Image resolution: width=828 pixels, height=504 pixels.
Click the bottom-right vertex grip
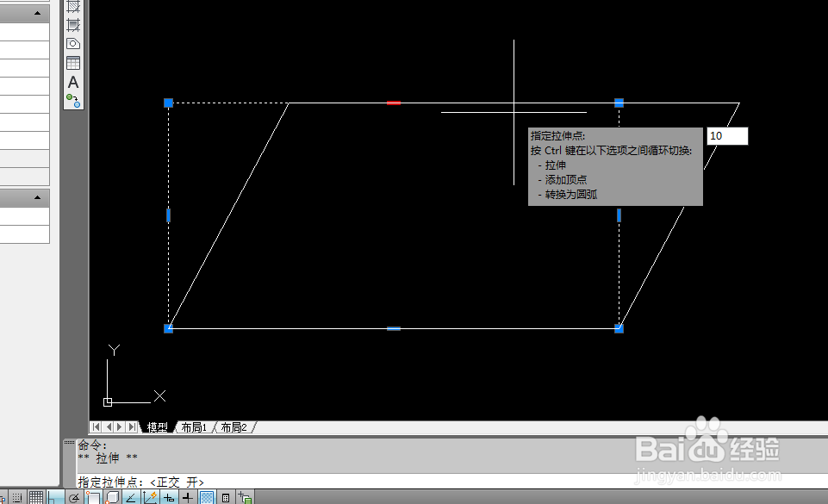click(619, 328)
